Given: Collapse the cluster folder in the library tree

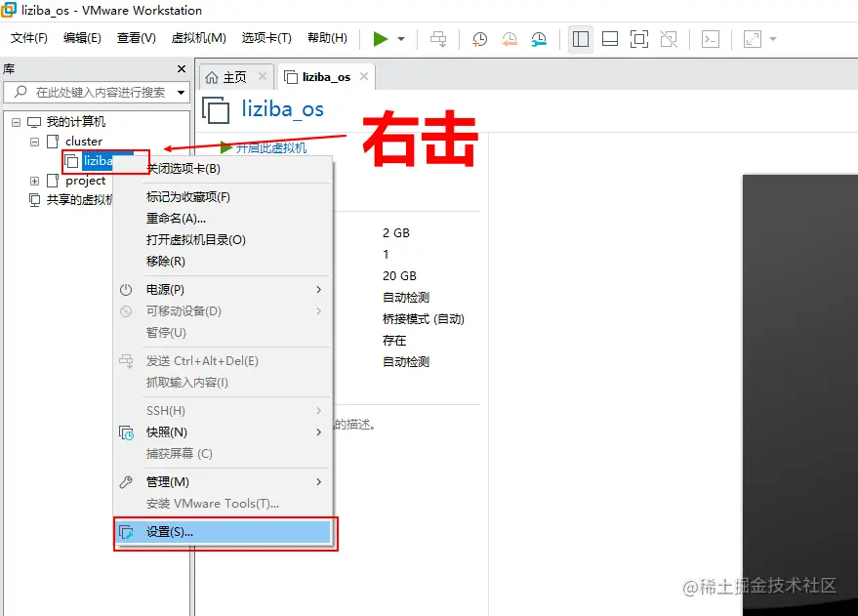Looking at the screenshot, I should pyautogui.click(x=34, y=142).
